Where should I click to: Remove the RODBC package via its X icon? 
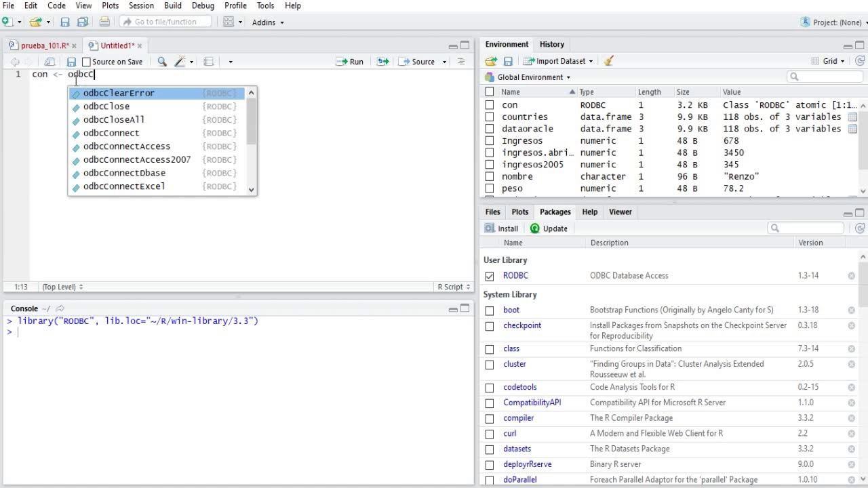(x=851, y=276)
